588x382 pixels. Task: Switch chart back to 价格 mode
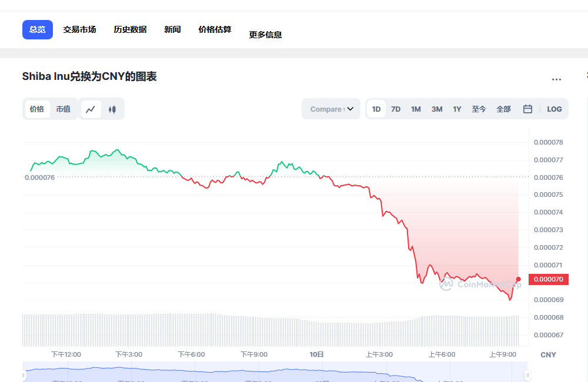[x=37, y=109]
